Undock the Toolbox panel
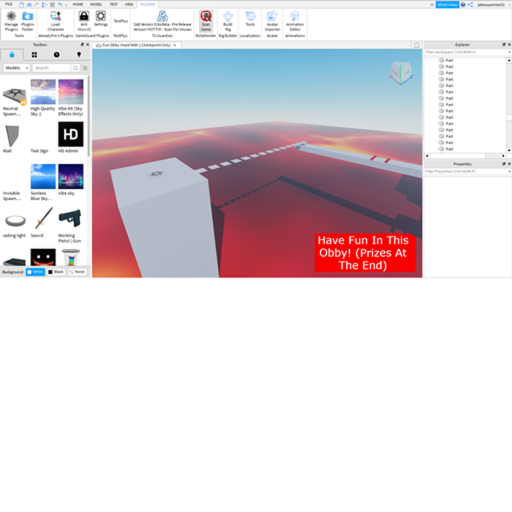512x512 pixels. pyautogui.click(x=82, y=45)
